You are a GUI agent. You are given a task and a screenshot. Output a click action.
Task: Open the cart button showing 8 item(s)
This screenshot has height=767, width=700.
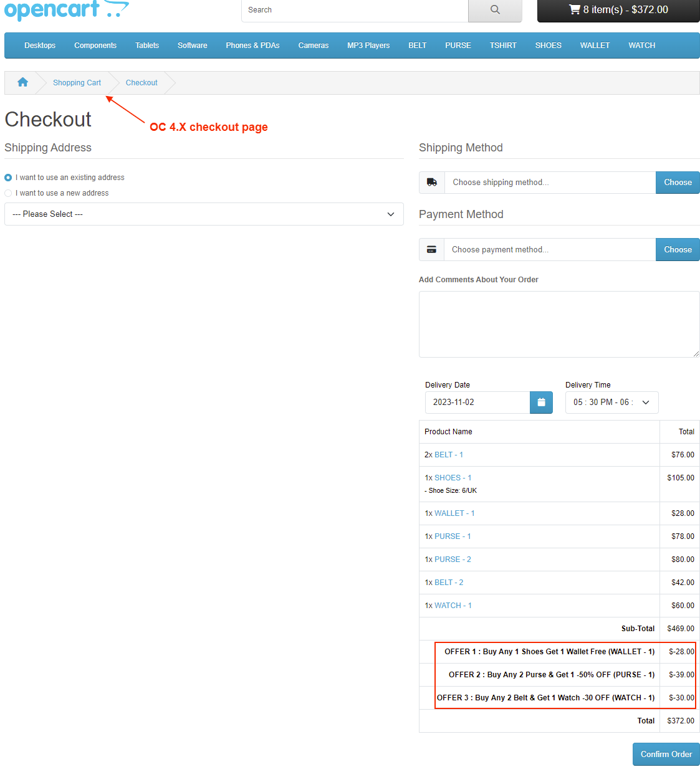click(618, 10)
